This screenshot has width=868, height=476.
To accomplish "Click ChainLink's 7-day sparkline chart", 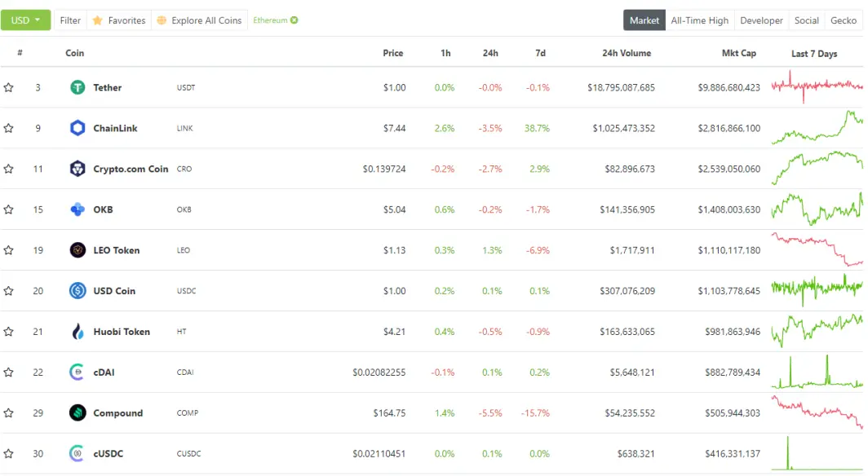I will tap(817, 128).
